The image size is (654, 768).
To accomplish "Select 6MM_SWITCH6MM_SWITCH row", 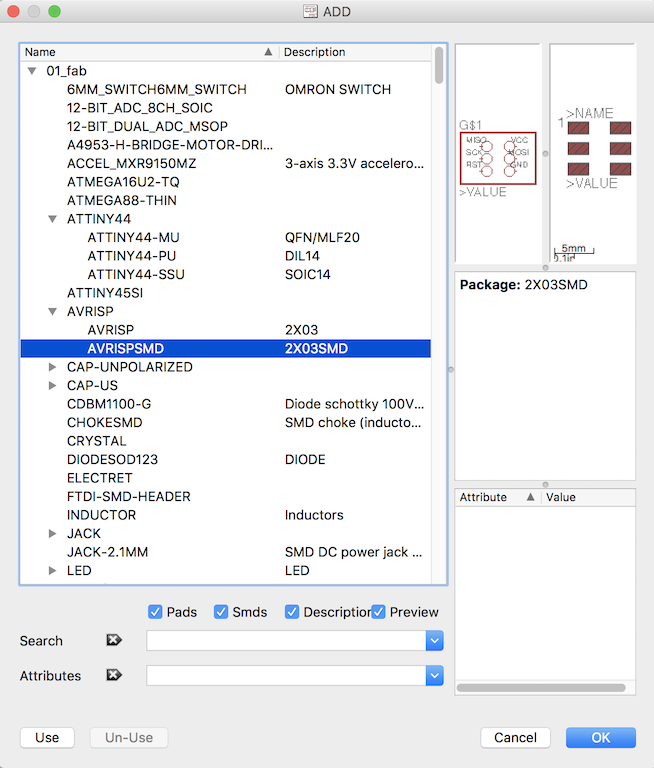I will [225, 90].
